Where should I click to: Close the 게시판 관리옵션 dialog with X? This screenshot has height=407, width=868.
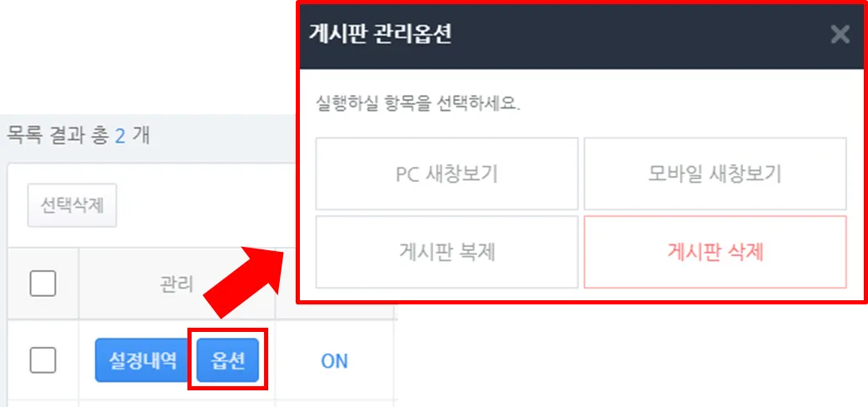840,35
